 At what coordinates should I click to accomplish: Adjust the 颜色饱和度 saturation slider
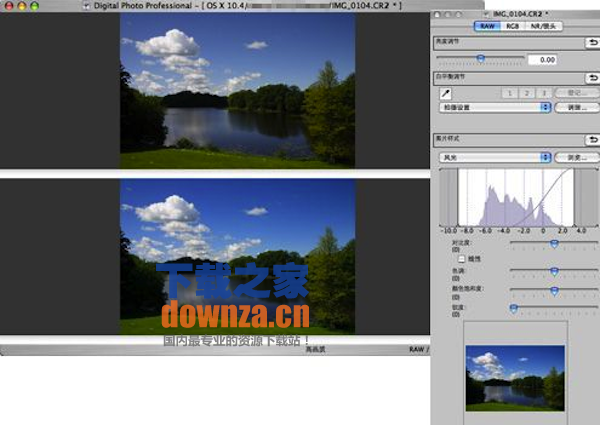coord(554,291)
